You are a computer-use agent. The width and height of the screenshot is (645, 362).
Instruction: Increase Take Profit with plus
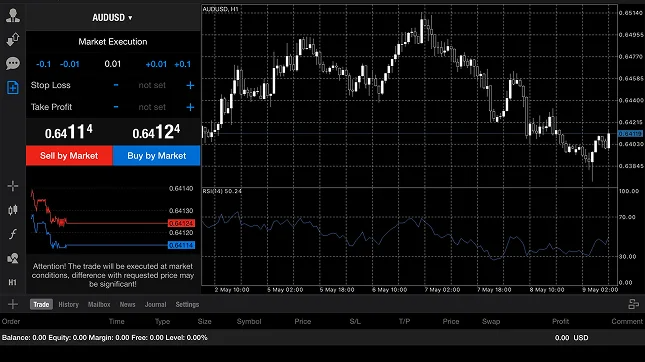(190, 107)
